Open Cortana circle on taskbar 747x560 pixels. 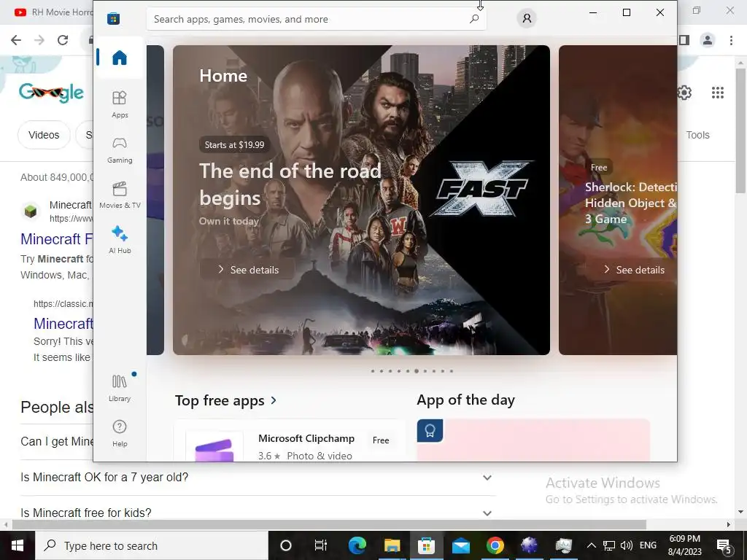click(x=286, y=545)
